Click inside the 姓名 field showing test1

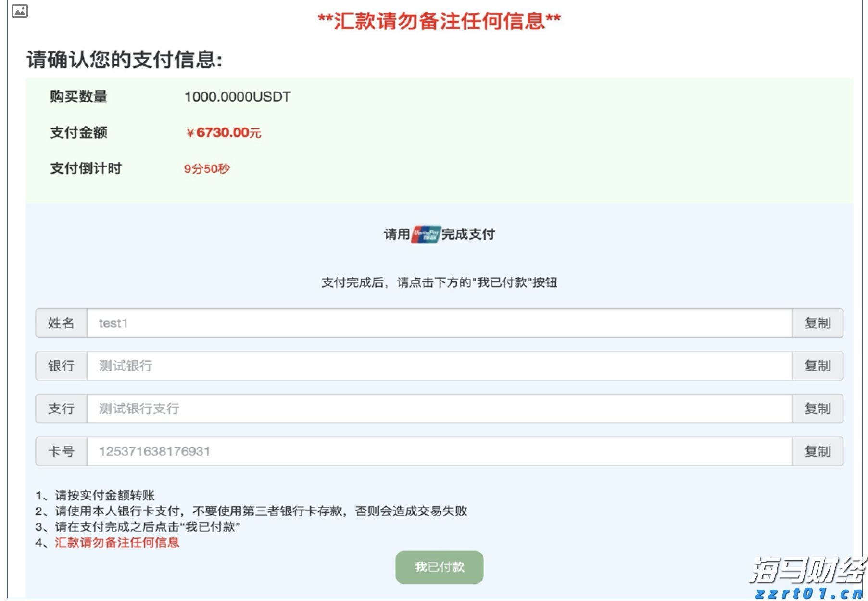(x=289, y=323)
